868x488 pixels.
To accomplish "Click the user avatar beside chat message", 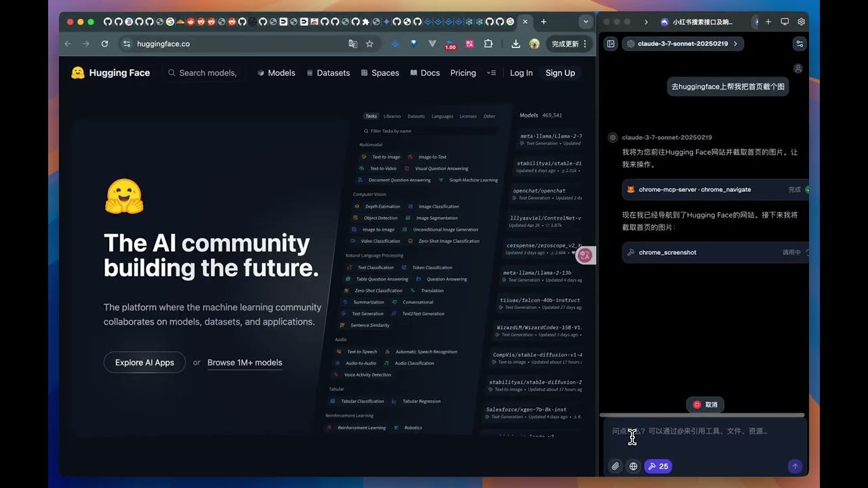I will click(798, 68).
